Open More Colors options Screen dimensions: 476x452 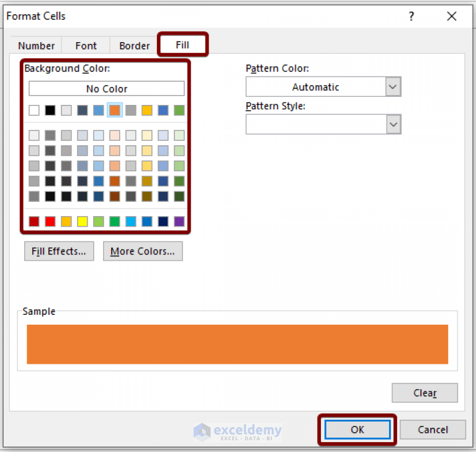coord(143,251)
